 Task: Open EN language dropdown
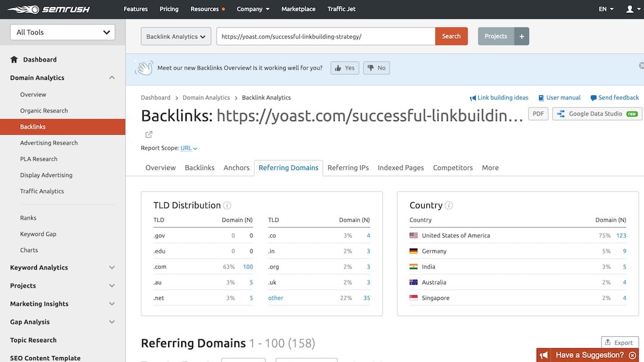tap(606, 9)
